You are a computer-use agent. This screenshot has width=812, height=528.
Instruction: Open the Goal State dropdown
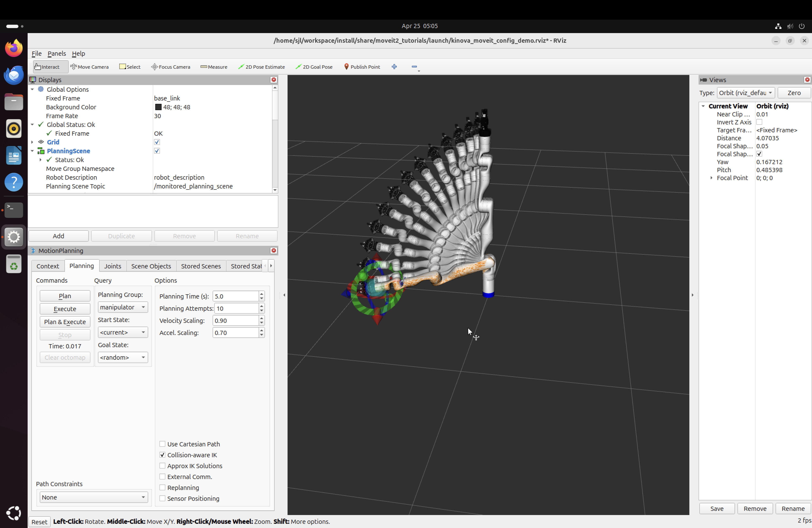pos(122,357)
